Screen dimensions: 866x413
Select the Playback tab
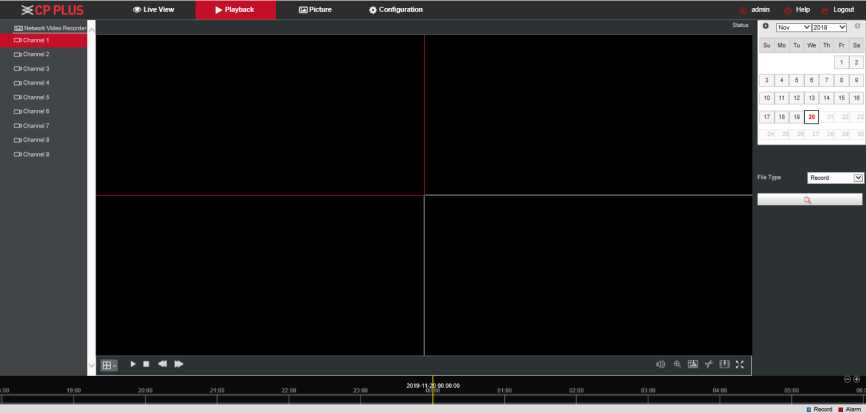(x=235, y=10)
